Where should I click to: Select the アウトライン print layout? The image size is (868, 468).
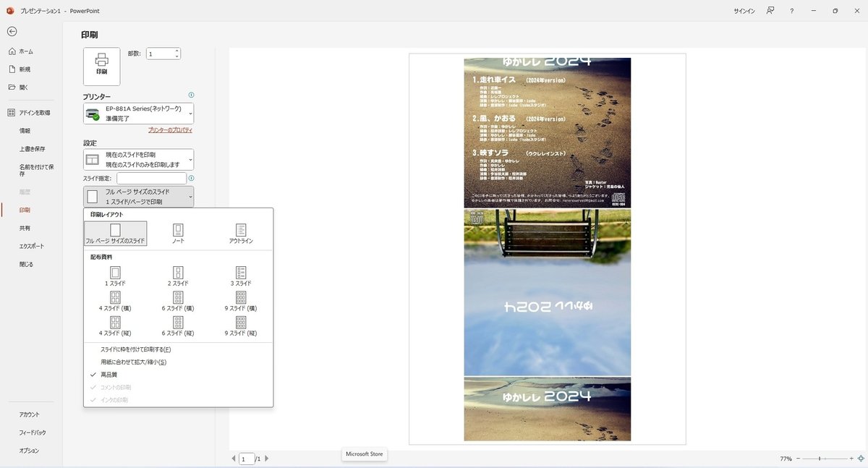point(241,234)
